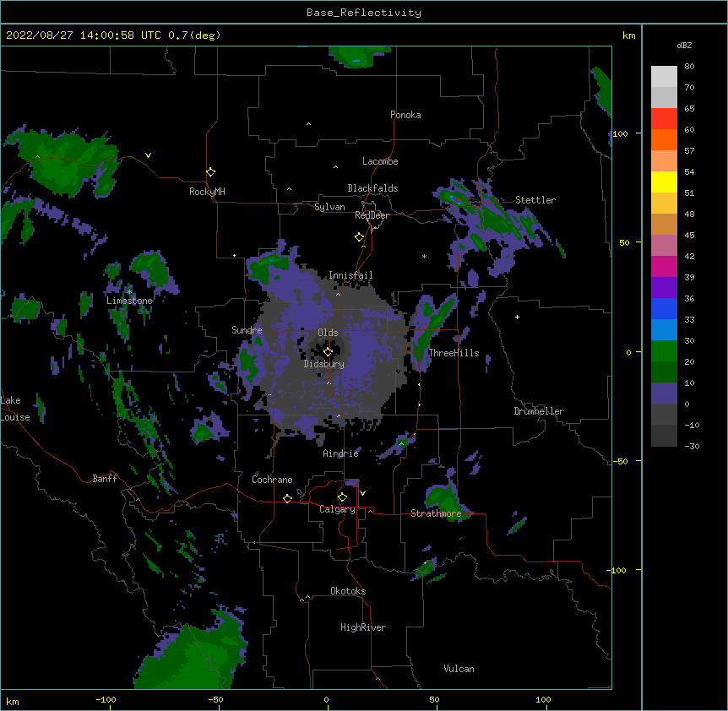This screenshot has width=728, height=711.
Task: Click the Vulcan label
Action: coord(459,669)
